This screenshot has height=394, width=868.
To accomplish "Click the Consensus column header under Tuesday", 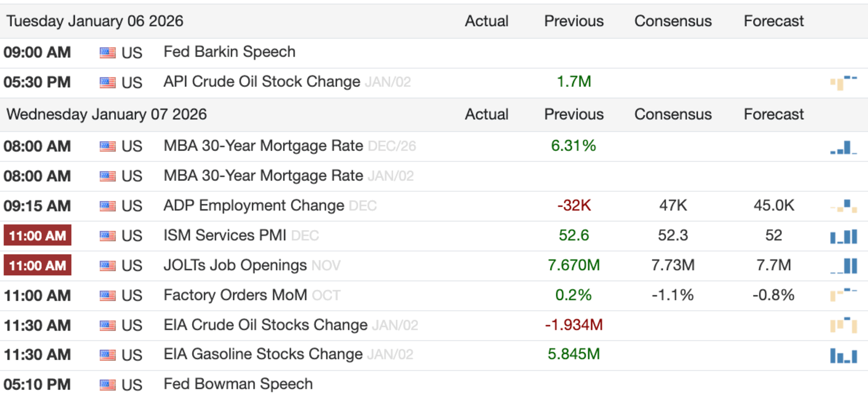I will [673, 22].
